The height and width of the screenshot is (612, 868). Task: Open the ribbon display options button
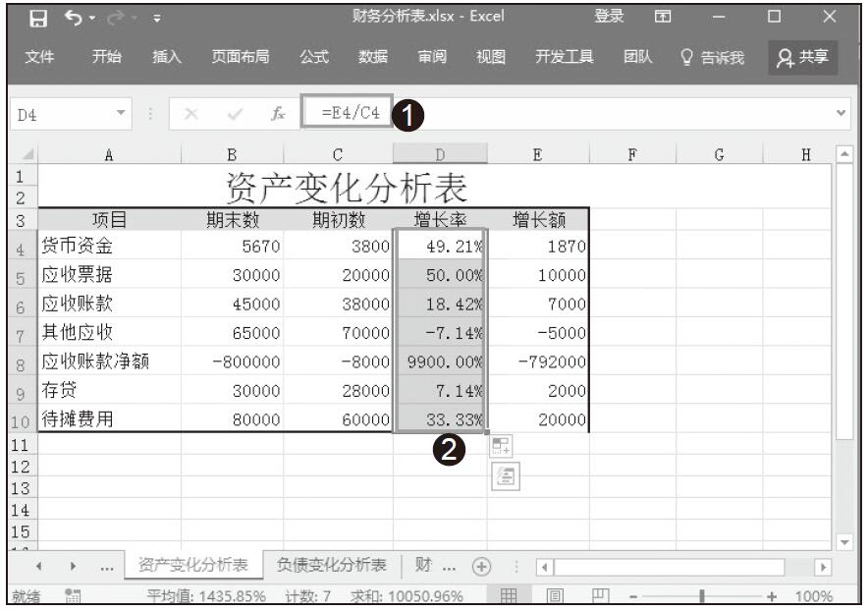pyautogui.click(x=664, y=18)
